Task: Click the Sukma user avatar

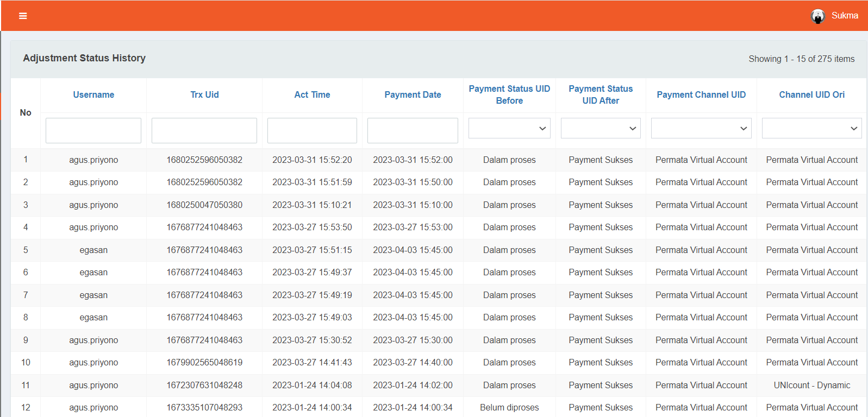Action: (x=817, y=16)
